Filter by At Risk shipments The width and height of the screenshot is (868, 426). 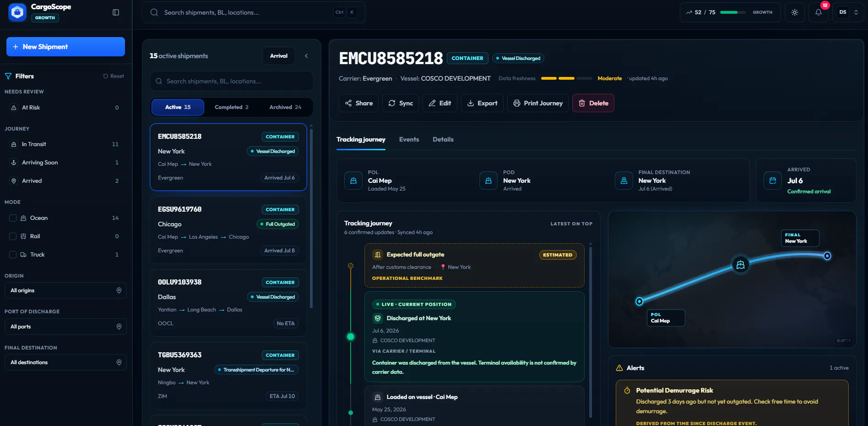pyautogui.click(x=65, y=108)
